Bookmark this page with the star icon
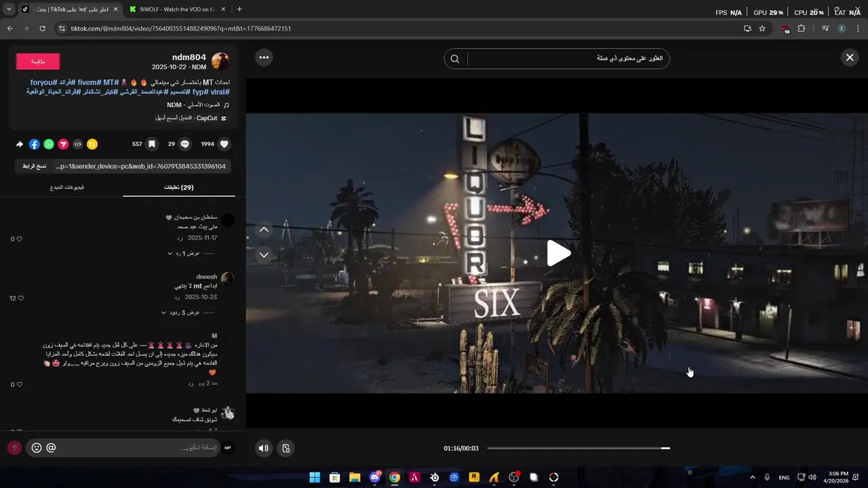 coord(762,28)
